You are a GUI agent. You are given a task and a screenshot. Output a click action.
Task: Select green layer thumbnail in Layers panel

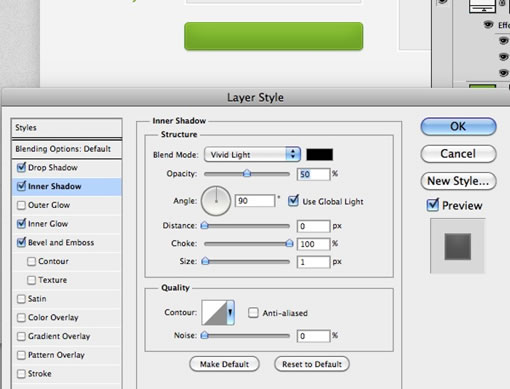[482, 86]
